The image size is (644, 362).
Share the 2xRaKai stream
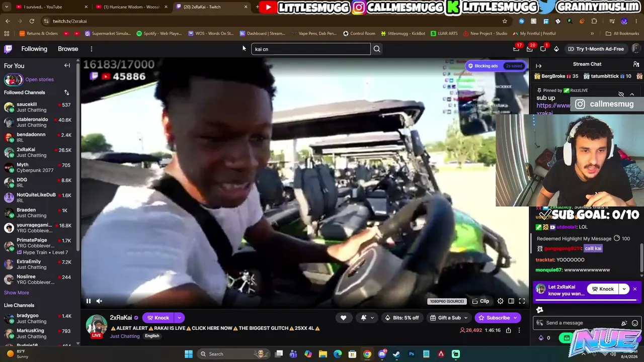(x=508, y=330)
